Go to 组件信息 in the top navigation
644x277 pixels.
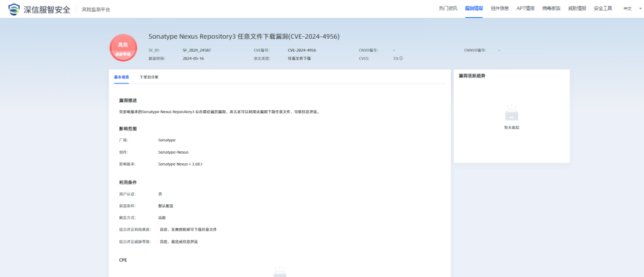500,8
